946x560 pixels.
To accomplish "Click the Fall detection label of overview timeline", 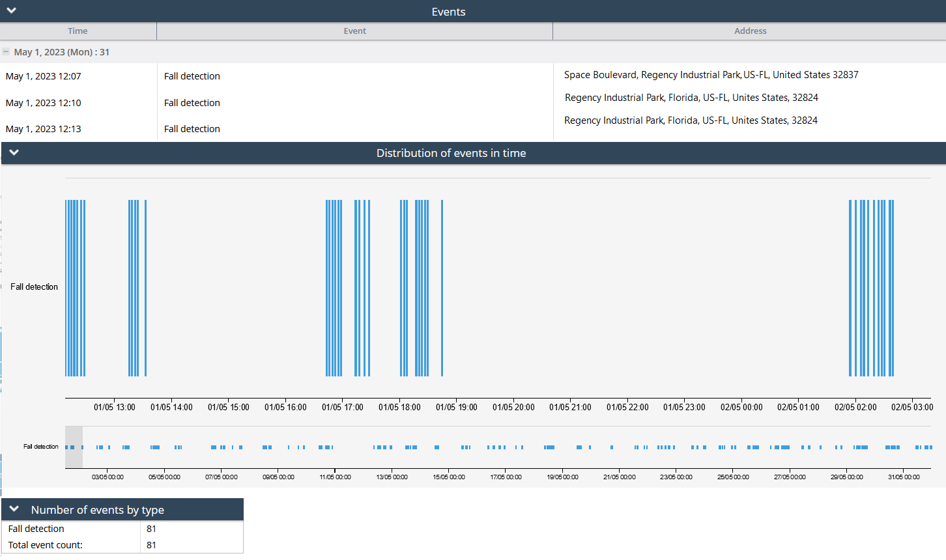I will (x=41, y=447).
